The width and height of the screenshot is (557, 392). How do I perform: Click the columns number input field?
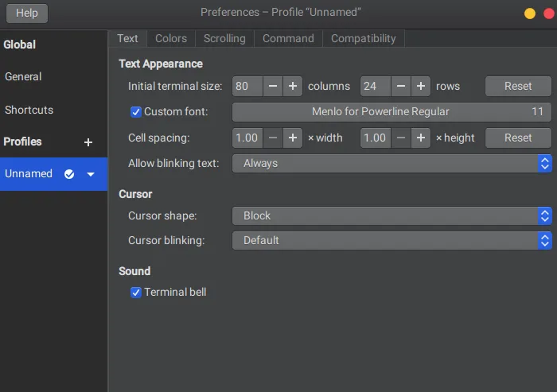click(x=247, y=86)
